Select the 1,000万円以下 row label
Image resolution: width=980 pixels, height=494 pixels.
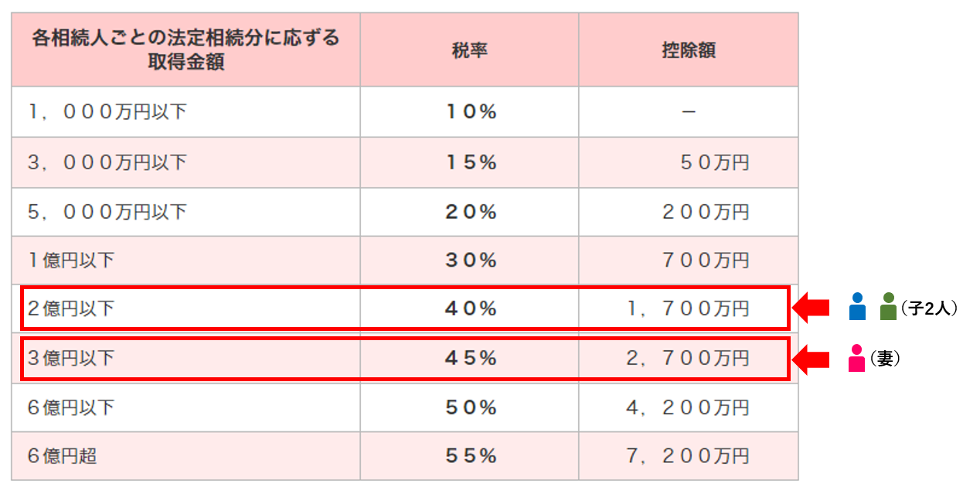point(107,112)
